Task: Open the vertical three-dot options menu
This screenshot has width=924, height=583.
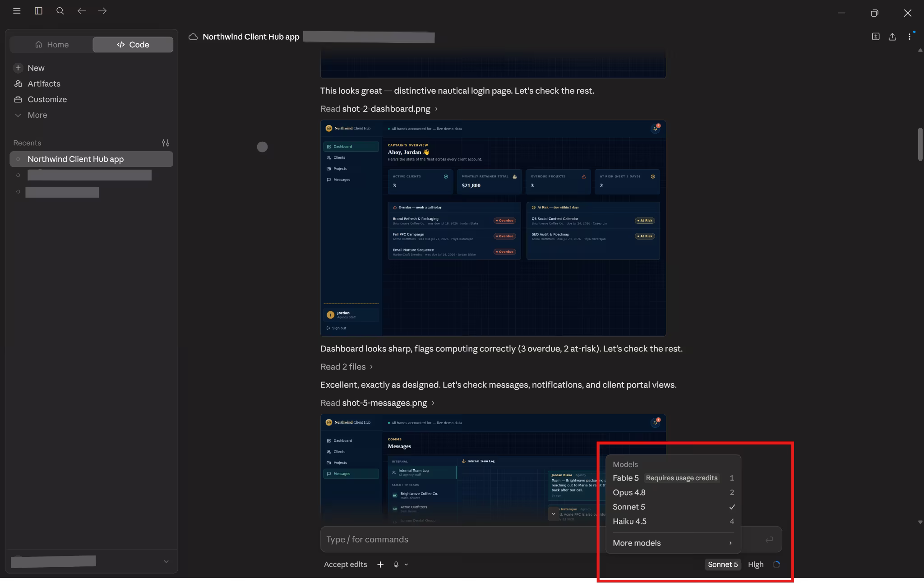Action: [910, 37]
